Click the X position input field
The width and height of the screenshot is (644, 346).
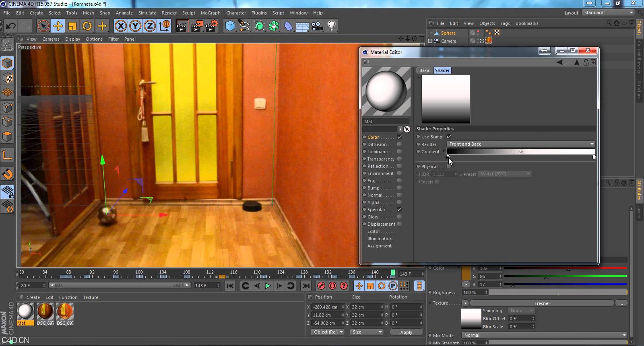tap(328, 307)
